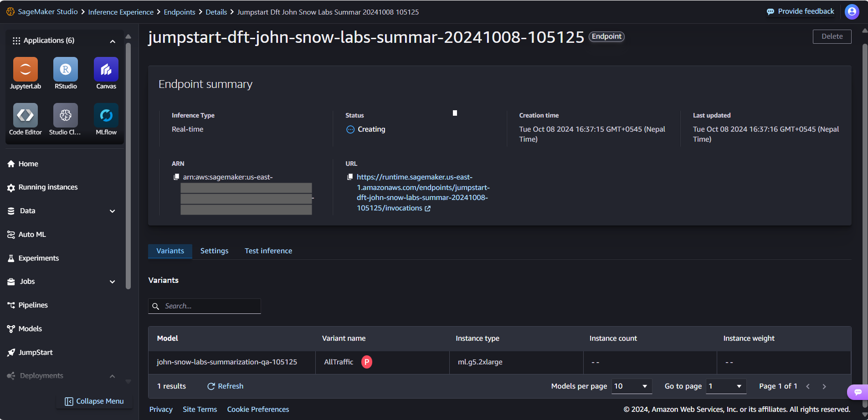The image size is (868, 420).
Task: Click the SageMaker Studio logo icon
Action: (10, 12)
